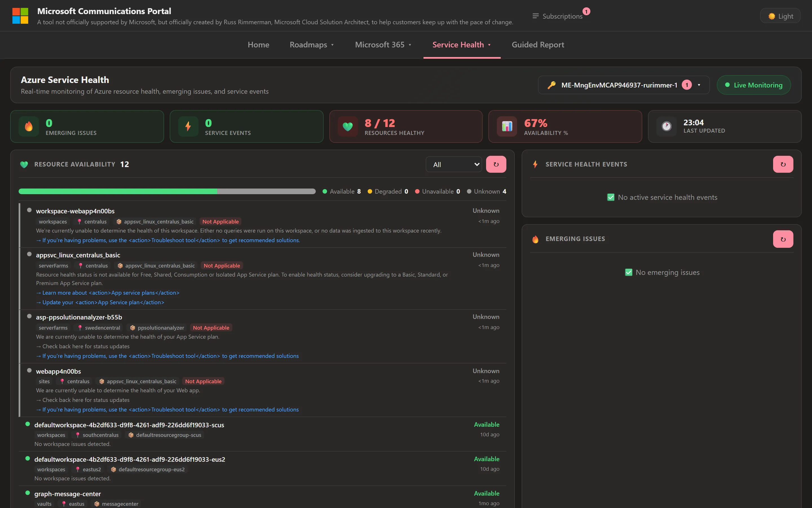Click the package icon next to ppsolutionanalyzer
This screenshot has height=508, width=812.
[133, 328]
